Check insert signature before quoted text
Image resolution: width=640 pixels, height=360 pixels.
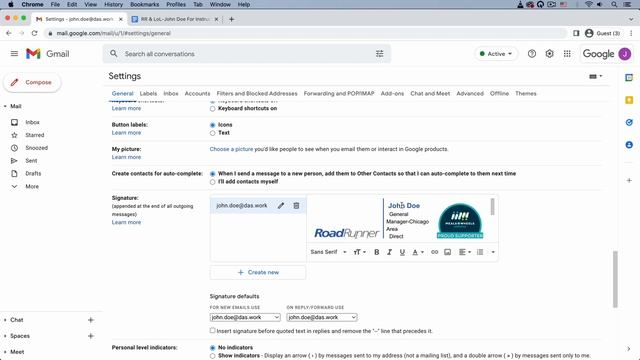(212, 331)
